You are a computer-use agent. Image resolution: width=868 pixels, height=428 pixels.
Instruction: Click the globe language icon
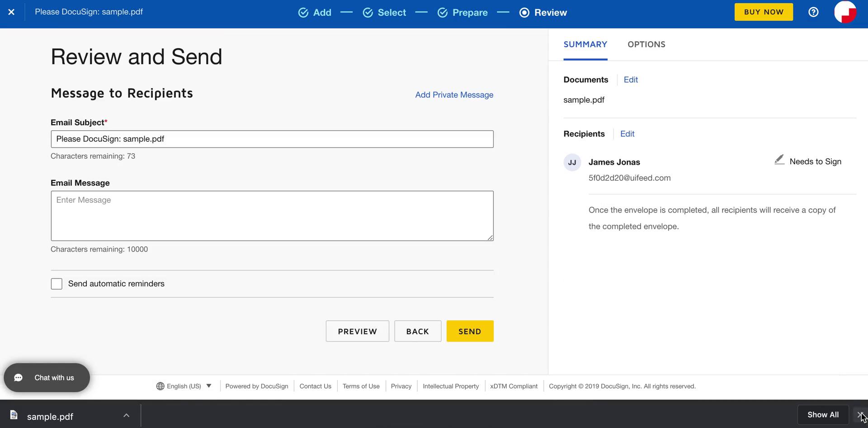(x=160, y=386)
